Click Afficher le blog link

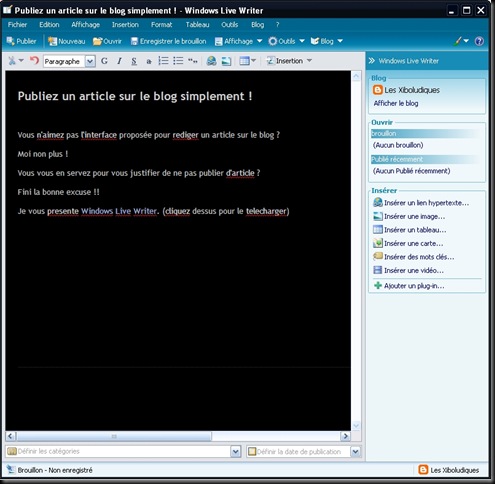point(396,103)
